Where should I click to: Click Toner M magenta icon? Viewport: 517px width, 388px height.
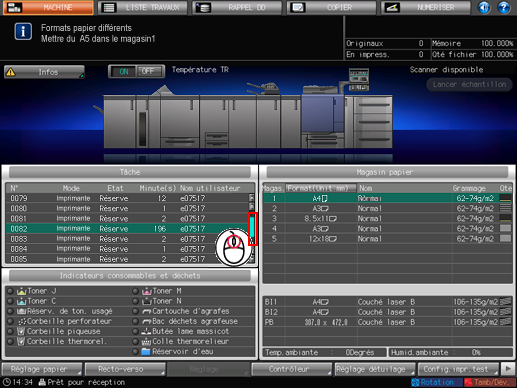point(147,291)
